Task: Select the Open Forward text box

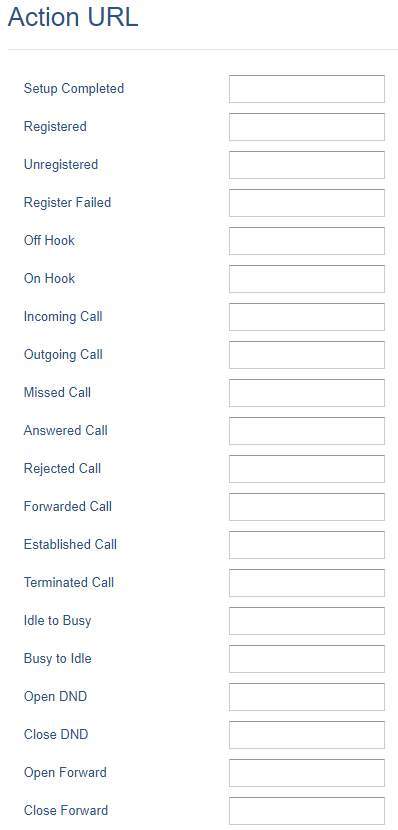Action: [x=307, y=773]
